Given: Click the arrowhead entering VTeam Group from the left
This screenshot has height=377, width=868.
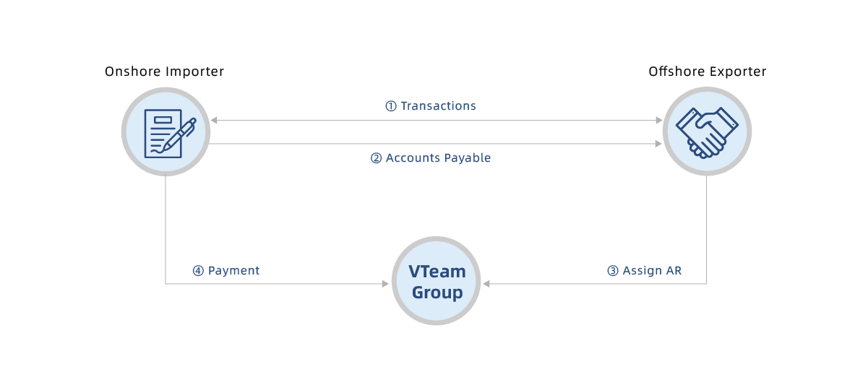Looking at the screenshot, I should pos(385,284).
